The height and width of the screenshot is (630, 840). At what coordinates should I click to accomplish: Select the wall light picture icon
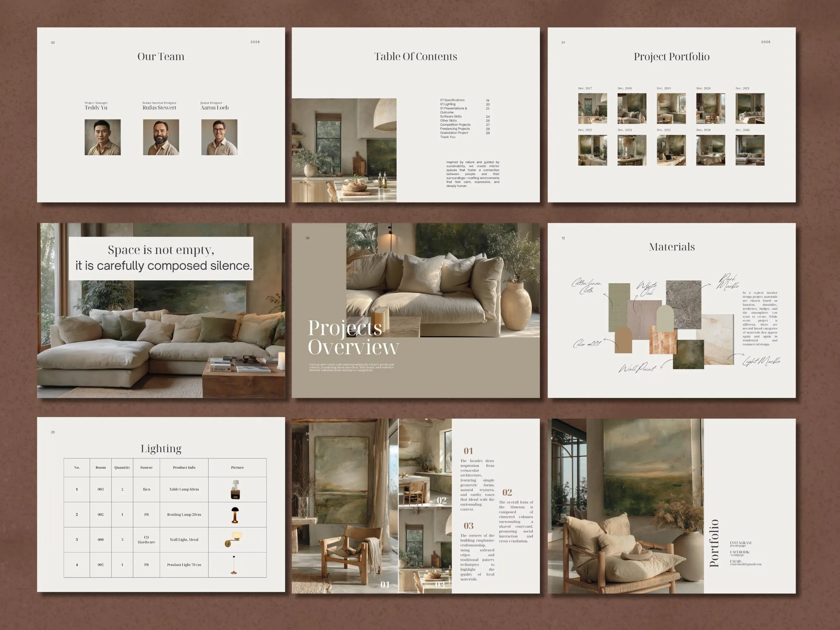(234, 539)
